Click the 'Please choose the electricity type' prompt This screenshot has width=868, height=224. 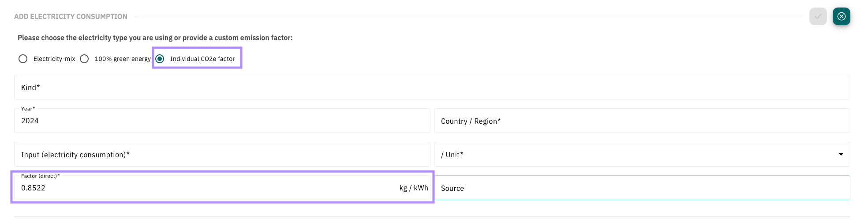tap(155, 38)
